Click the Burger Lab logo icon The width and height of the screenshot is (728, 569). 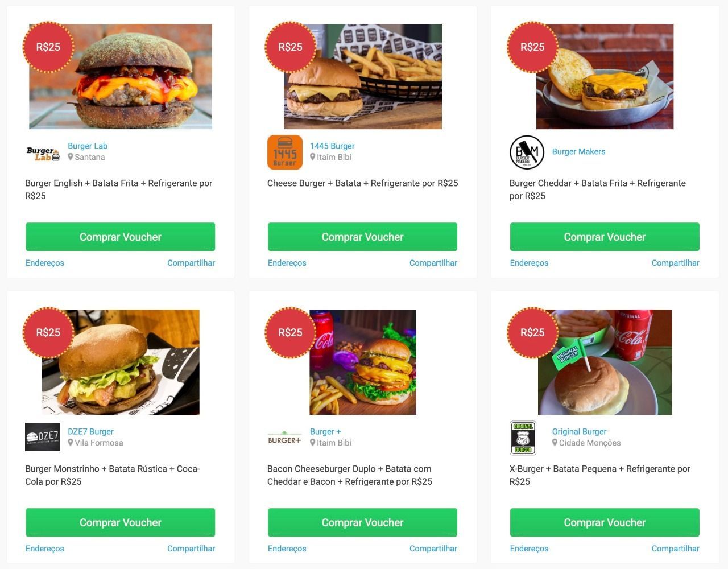click(43, 154)
